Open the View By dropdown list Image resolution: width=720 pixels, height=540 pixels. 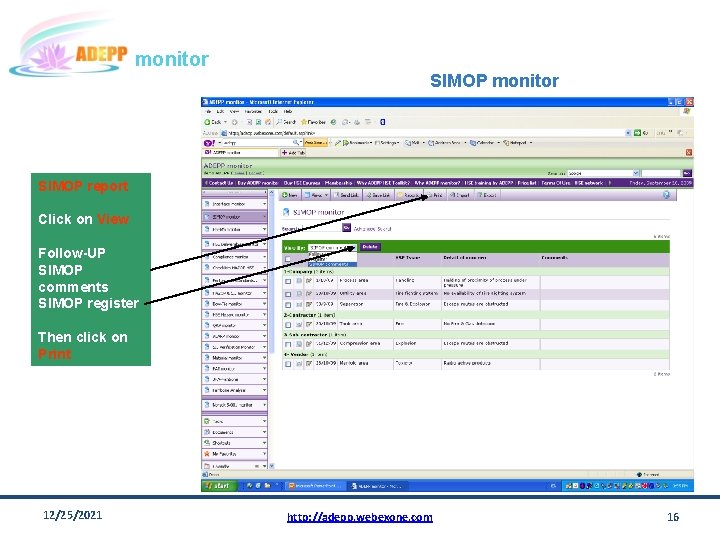tap(332, 248)
